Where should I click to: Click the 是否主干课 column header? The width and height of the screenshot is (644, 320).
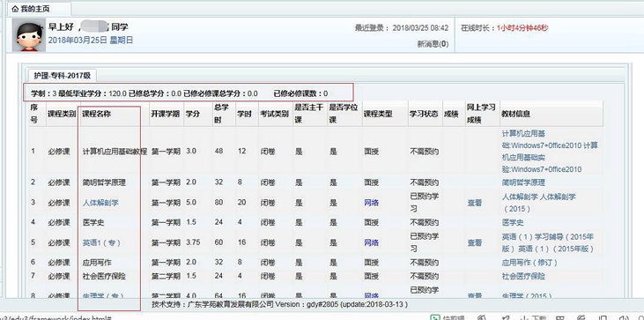pyautogui.click(x=309, y=114)
